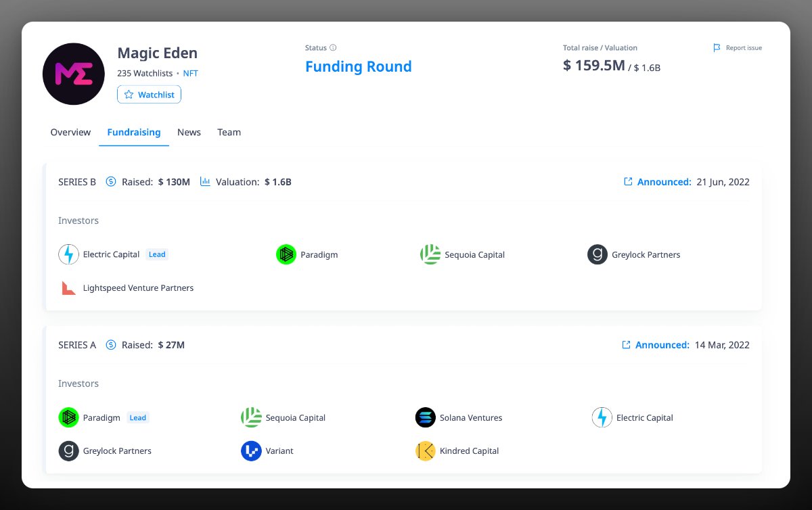
Task: Click Paradigm logo in Series A investors
Action: coord(68,417)
